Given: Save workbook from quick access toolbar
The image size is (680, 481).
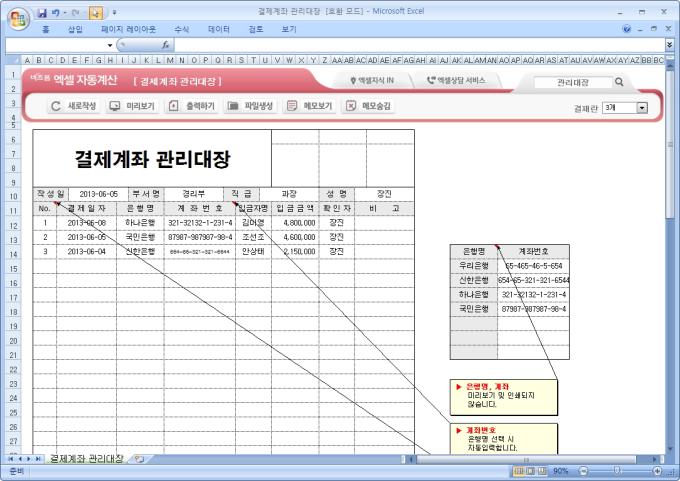Looking at the screenshot, I should (42, 13).
